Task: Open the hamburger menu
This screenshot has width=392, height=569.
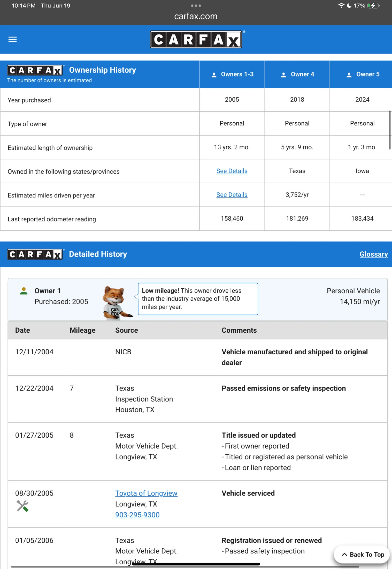Action: [12, 39]
